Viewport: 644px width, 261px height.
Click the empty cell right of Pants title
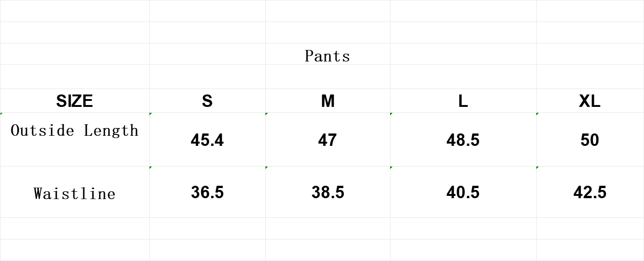463,54
